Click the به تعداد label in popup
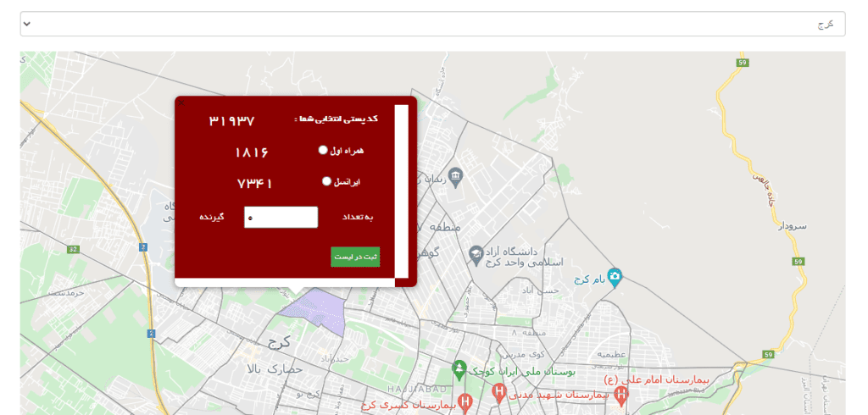This screenshot has height=415, width=868. click(x=358, y=217)
